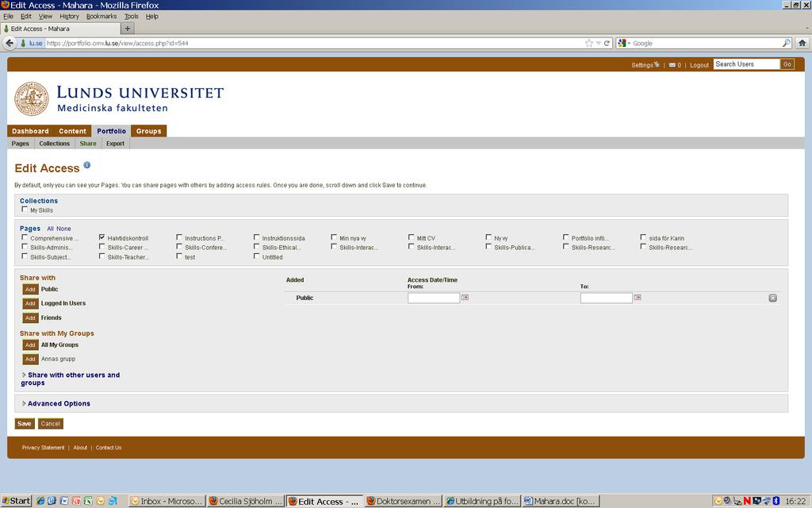This screenshot has width=812, height=508.
Task: Reload the page with the refresh icon
Action: point(607,43)
